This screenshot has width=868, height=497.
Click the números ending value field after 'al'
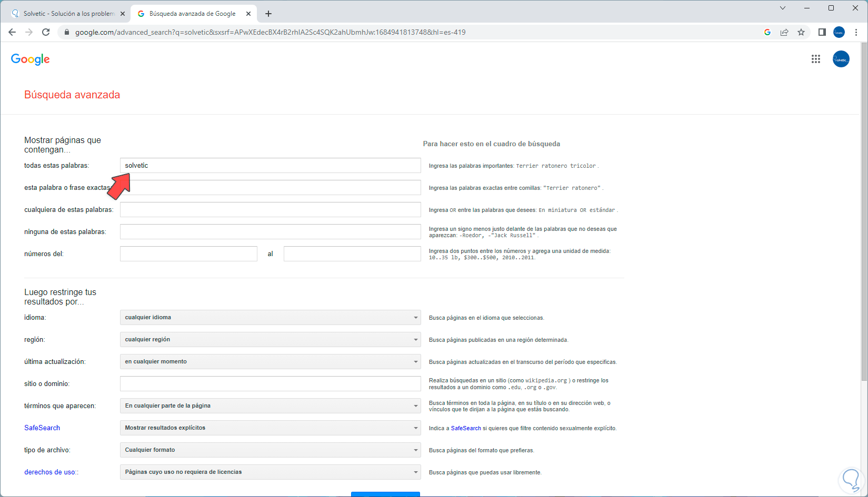[352, 254]
